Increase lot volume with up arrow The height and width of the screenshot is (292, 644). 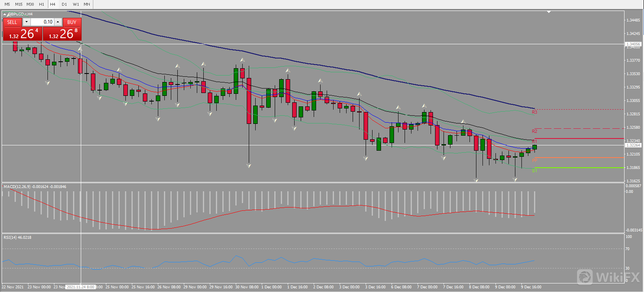pyautogui.click(x=58, y=22)
